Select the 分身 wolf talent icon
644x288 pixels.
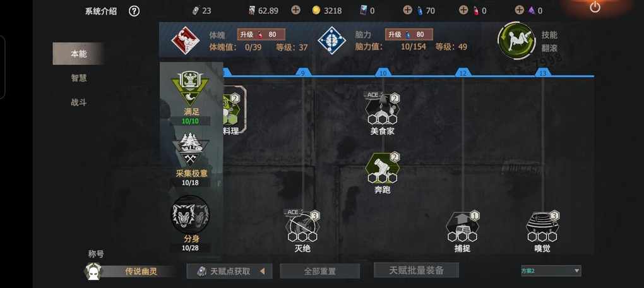tap(190, 214)
